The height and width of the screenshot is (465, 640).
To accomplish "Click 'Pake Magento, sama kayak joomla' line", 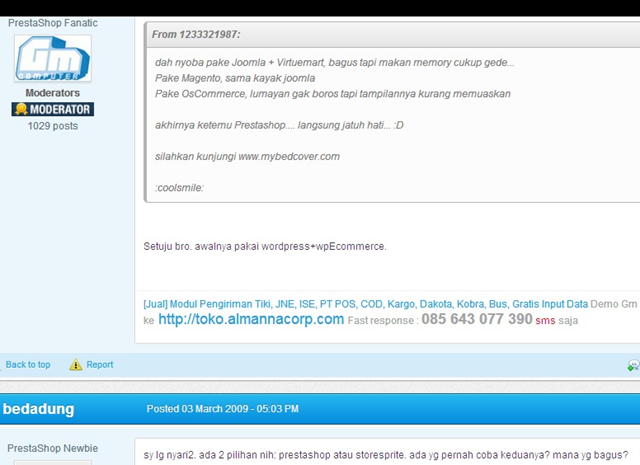I will 235,78.
